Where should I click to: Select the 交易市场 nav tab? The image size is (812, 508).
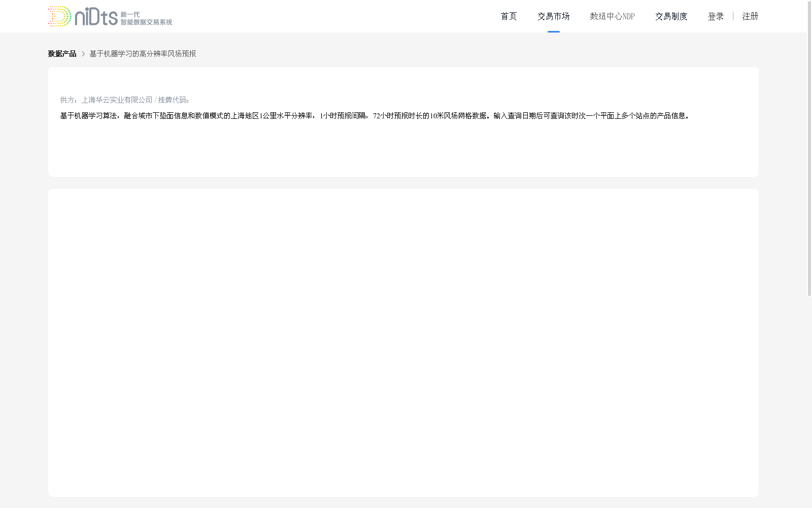pos(553,16)
